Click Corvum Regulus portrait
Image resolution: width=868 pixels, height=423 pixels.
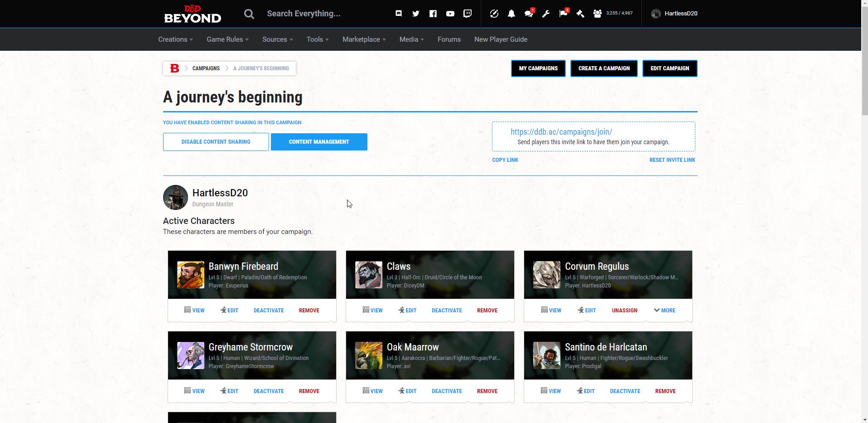coord(546,275)
